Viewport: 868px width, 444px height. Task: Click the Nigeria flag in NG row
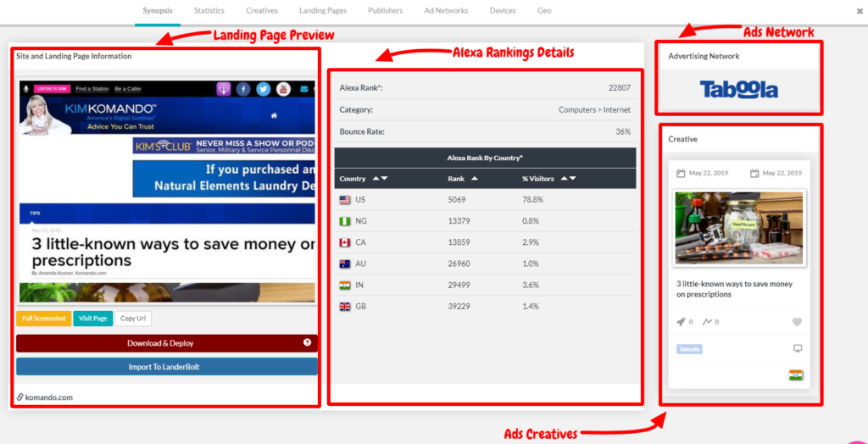click(x=345, y=221)
